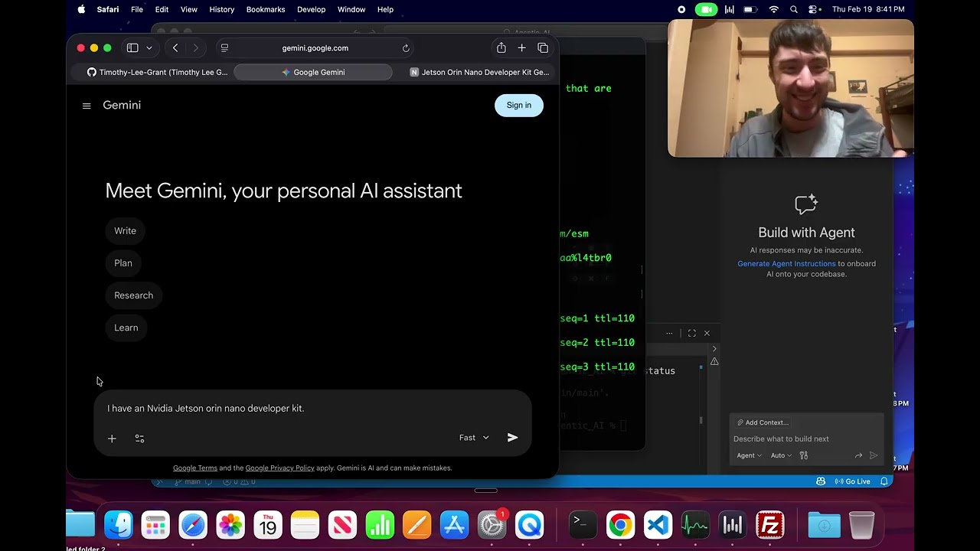Click the Safari share icon
Viewport: 980px width, 551px height.
pyautogui.click(x=501, y=47)
